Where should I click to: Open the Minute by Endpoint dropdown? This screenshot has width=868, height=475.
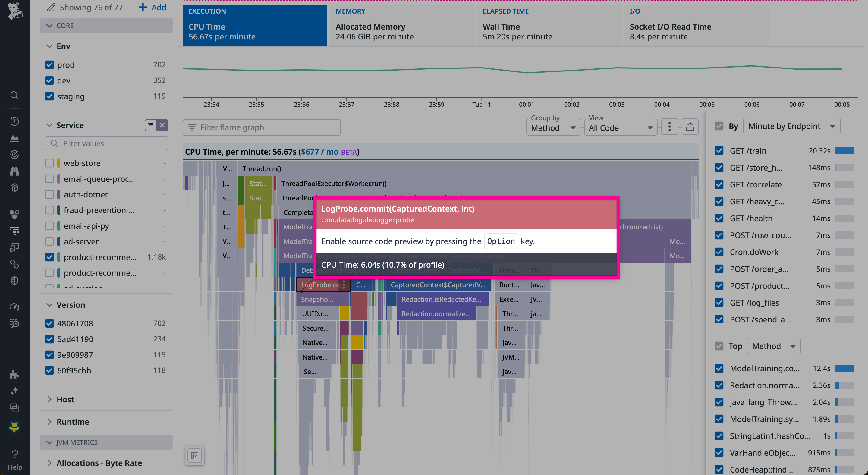click(x=792, y=126)
